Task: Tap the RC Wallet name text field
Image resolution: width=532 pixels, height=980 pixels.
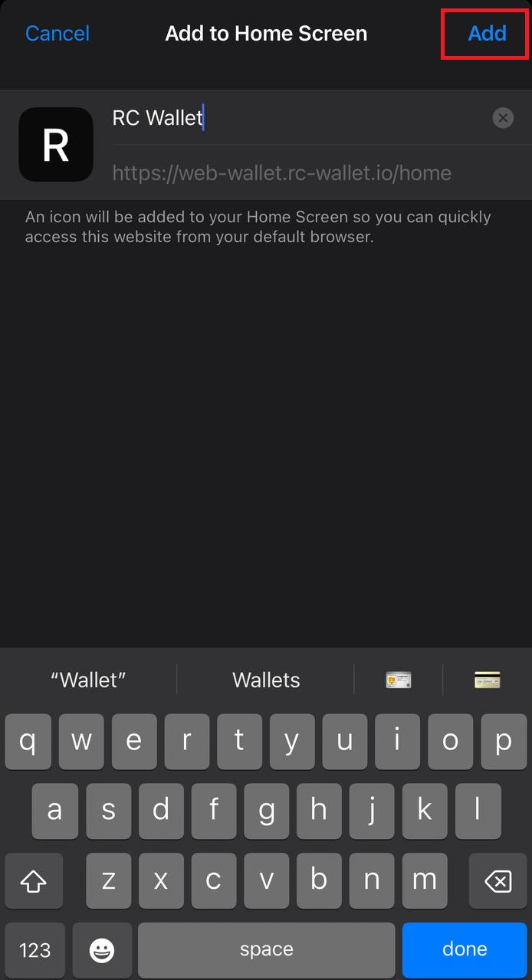Action: click(299, 118)
